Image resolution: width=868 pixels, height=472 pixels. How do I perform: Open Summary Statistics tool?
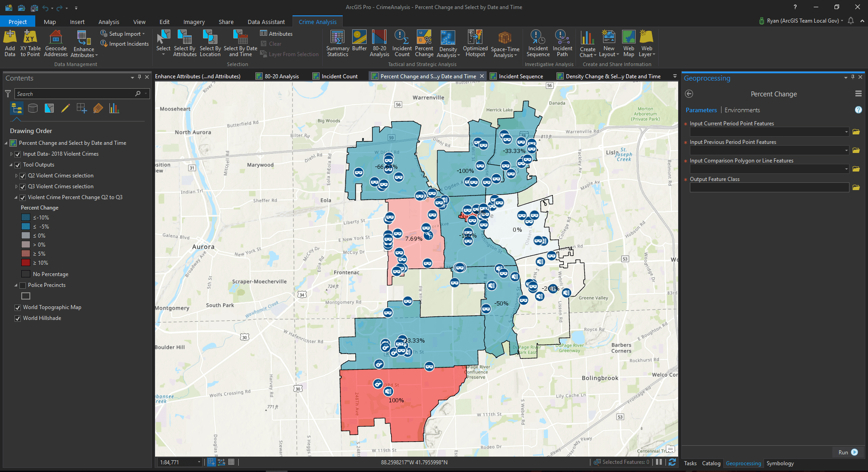click(x=338, y=43)
